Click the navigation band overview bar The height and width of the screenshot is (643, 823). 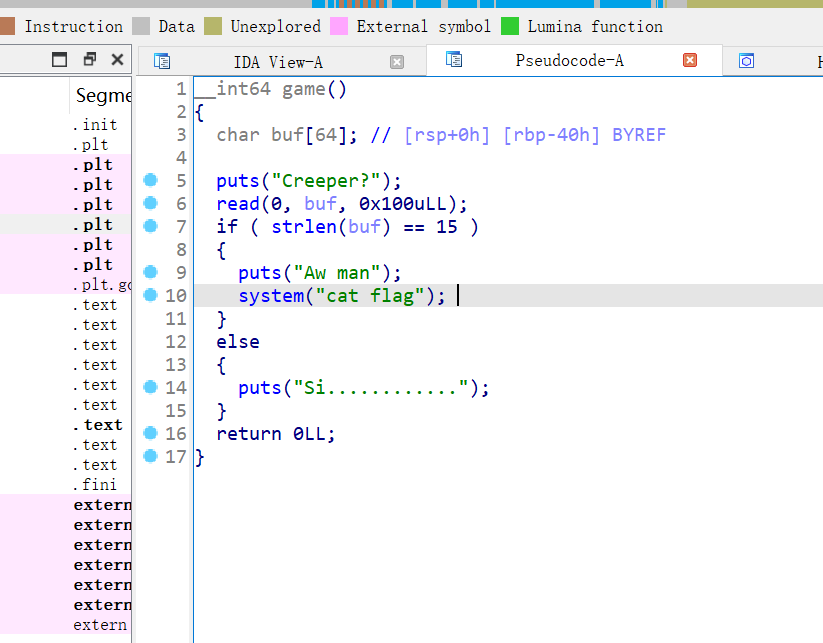coord(412,4)
